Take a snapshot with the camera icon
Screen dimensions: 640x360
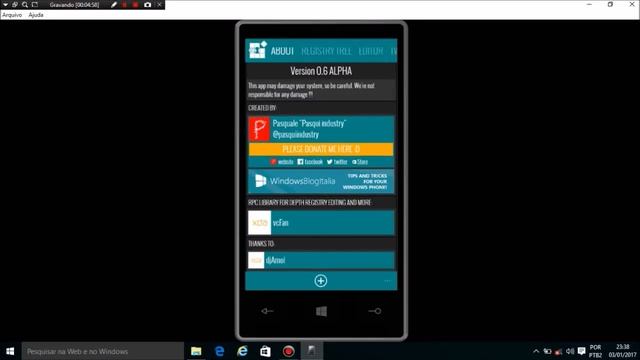tap(147, 4)
